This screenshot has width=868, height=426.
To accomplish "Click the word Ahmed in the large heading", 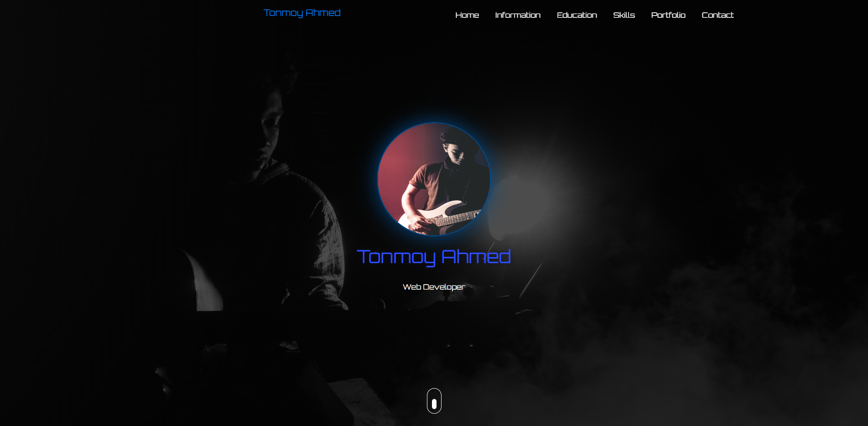I will click(x=476, y=256).
